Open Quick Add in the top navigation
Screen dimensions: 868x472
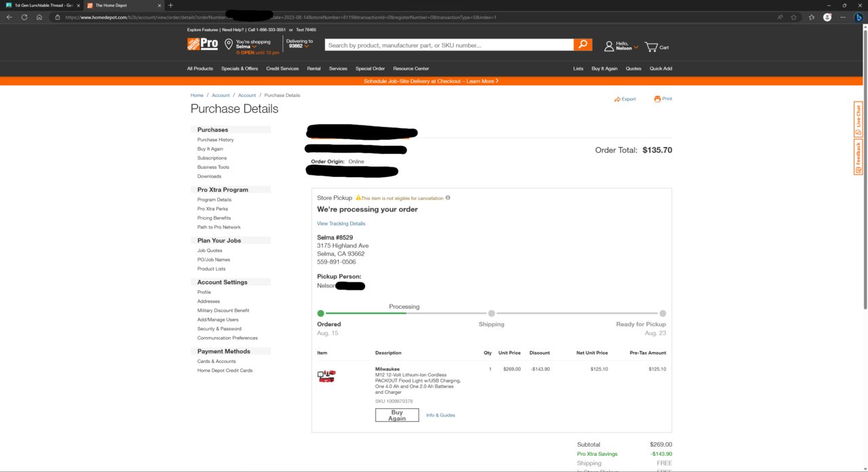[x=661, y=68]
